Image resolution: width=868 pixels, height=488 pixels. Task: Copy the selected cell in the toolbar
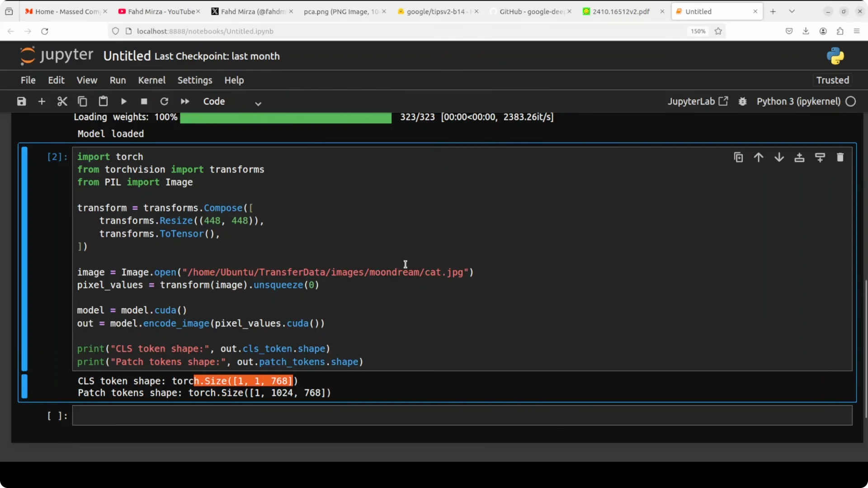coord(82,101)
